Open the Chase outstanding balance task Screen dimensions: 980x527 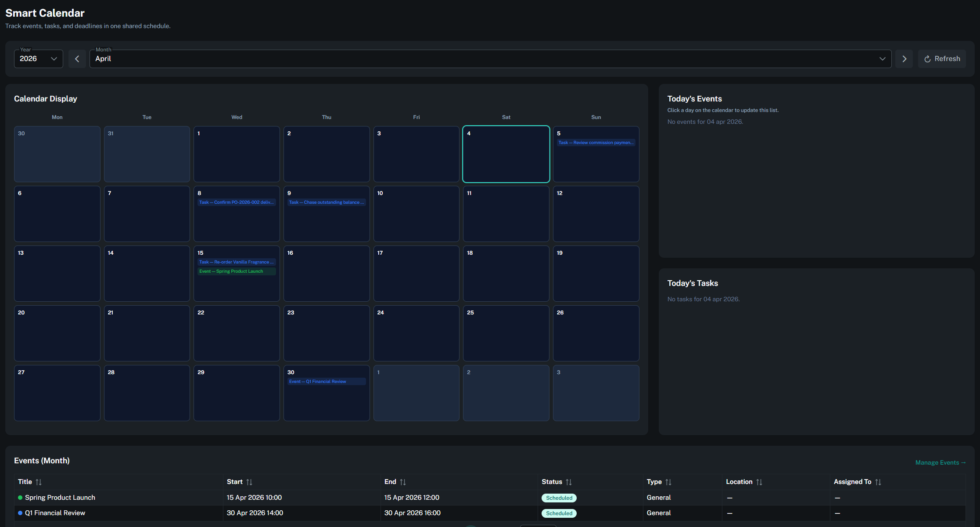[327, 202]
